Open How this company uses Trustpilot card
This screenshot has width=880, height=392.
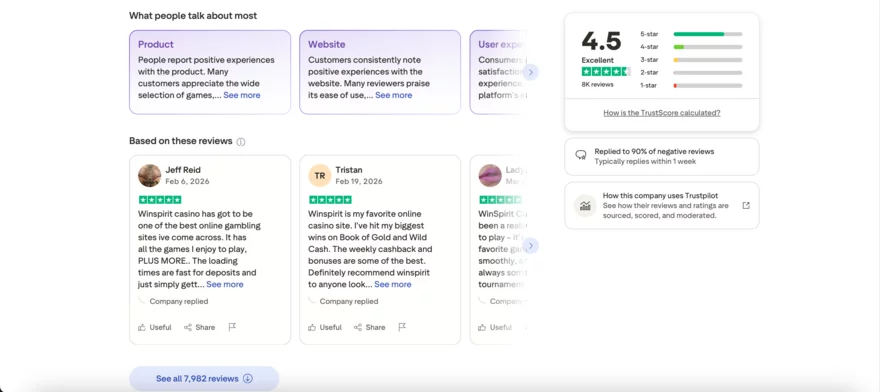[662, 206]
